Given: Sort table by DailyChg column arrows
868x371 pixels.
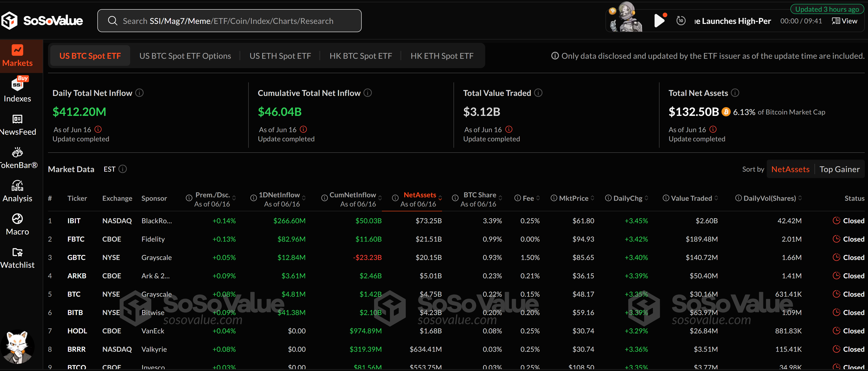Looking at the screenshot, I should [646, 198].
